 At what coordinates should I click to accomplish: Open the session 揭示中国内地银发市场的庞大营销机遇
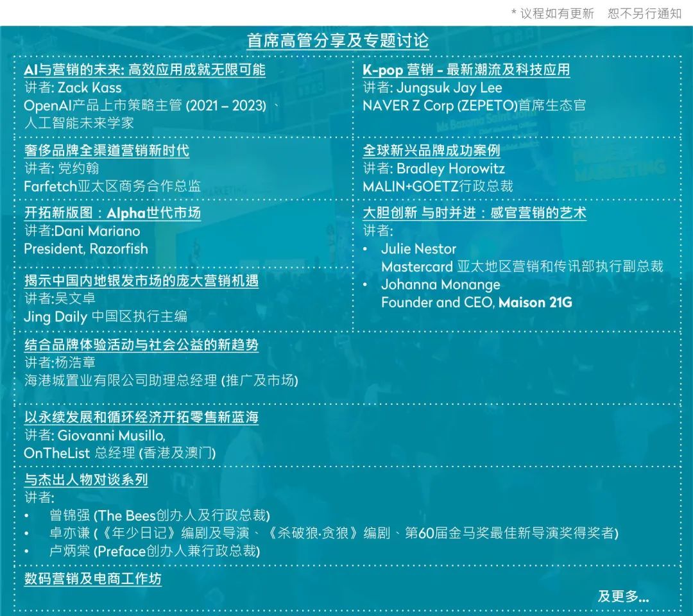141,280
